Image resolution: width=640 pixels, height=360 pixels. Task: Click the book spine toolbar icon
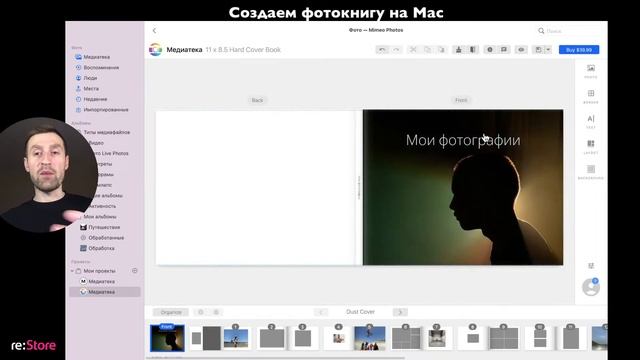point(473,50)
